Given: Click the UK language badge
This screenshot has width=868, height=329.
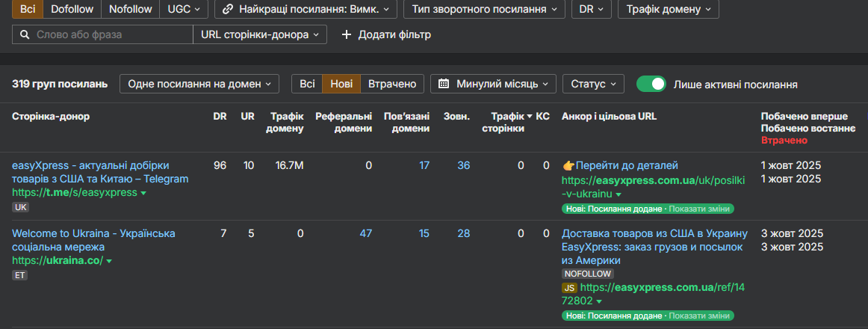Looking at the screenshot, I should click(20, 207).
